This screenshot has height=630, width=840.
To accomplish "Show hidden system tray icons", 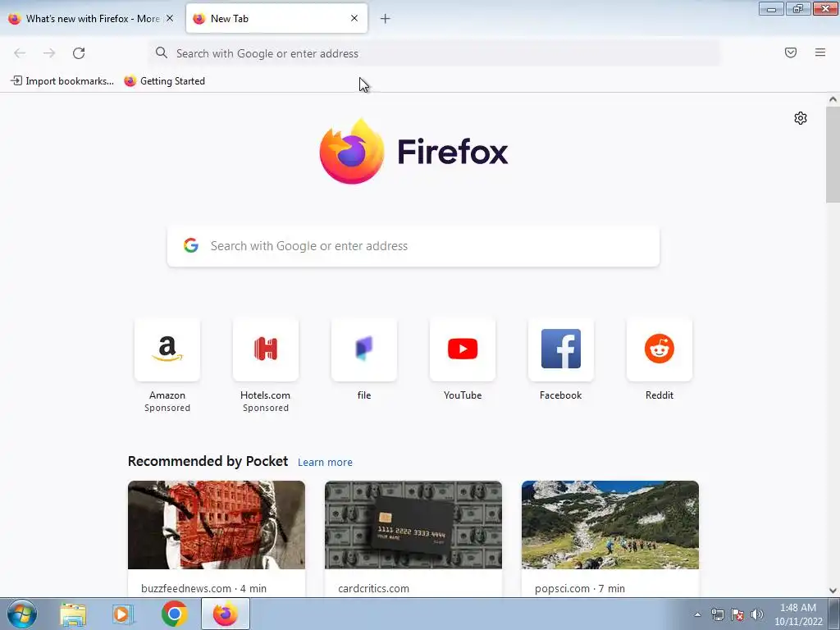I will point(697,614).
